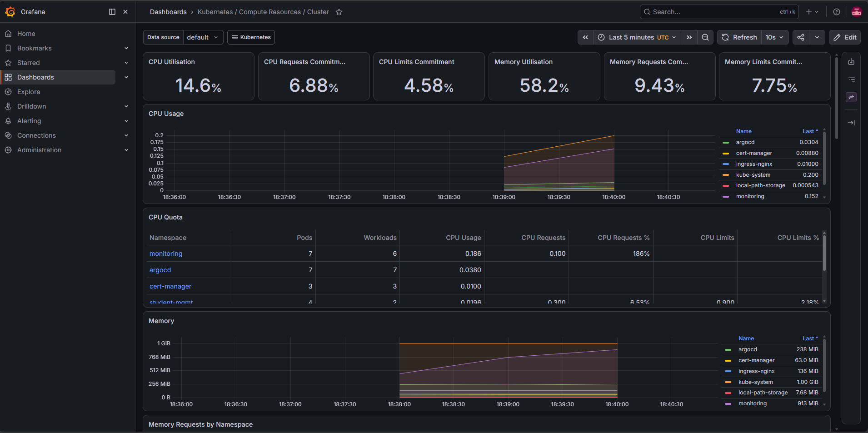Click the Edit dashboard button
The width and height of the screenshot is (868, 433).
coord(845,37)
